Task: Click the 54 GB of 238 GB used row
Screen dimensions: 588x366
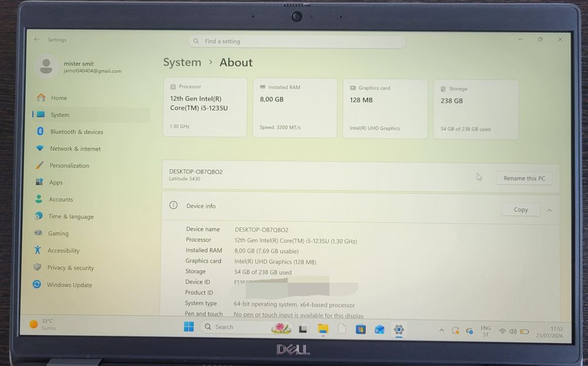Action: pyautogui.click(x=263, y=272)
